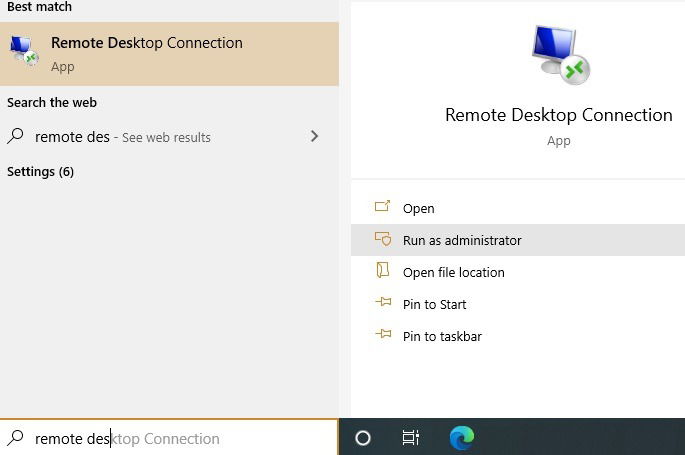Open Microsoft Edge from the taskbar
This screenshot has width=685, height=455.
[x=462, y=438]
